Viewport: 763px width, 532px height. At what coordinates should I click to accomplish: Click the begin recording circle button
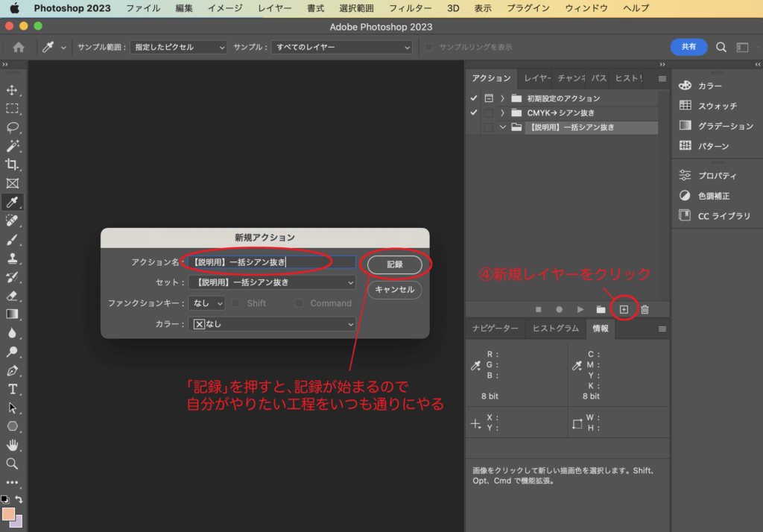pyautogui.click(x=559, y=309)
